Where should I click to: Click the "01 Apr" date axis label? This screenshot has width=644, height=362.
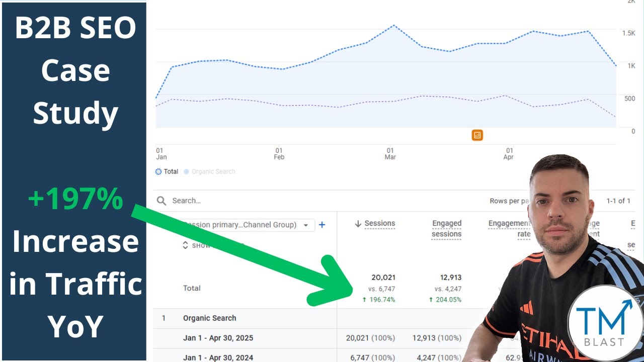click(509, 154)
